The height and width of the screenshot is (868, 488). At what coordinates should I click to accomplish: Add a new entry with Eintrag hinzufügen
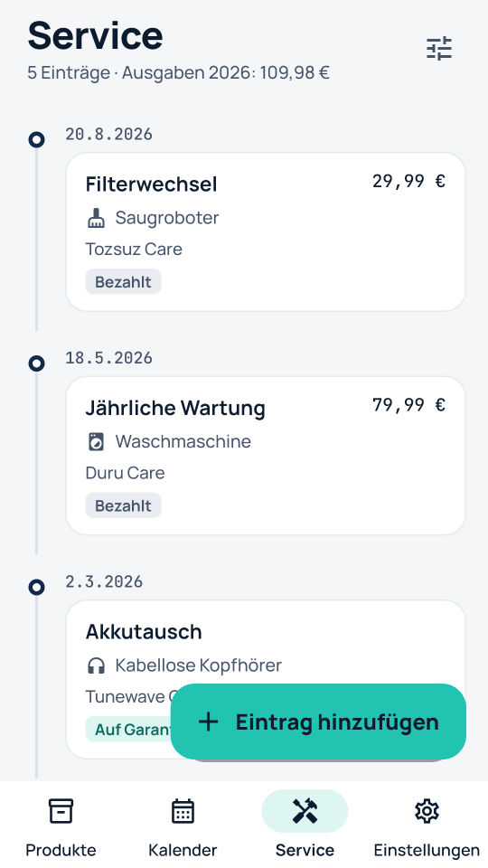pyautogui.click(x=318, y=722)
